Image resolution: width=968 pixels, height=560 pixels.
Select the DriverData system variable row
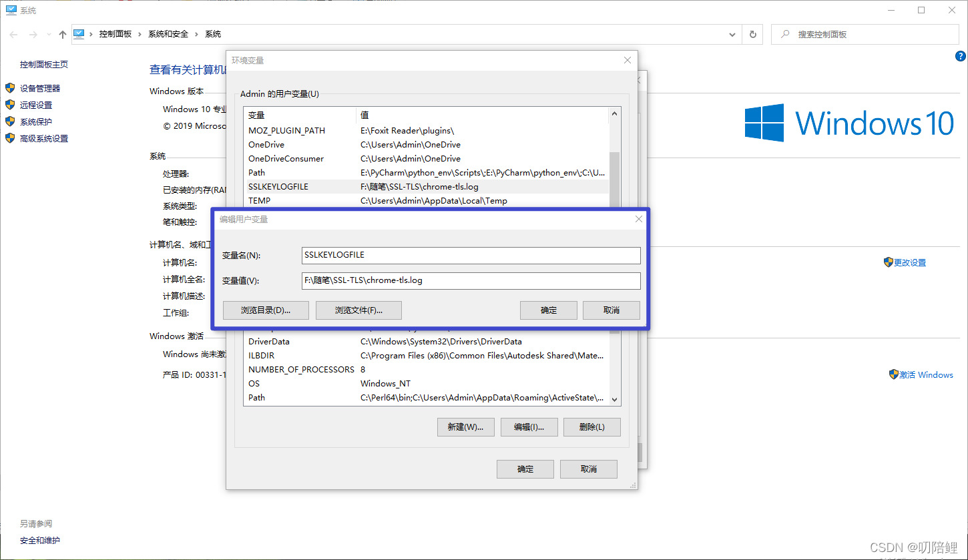426,342
